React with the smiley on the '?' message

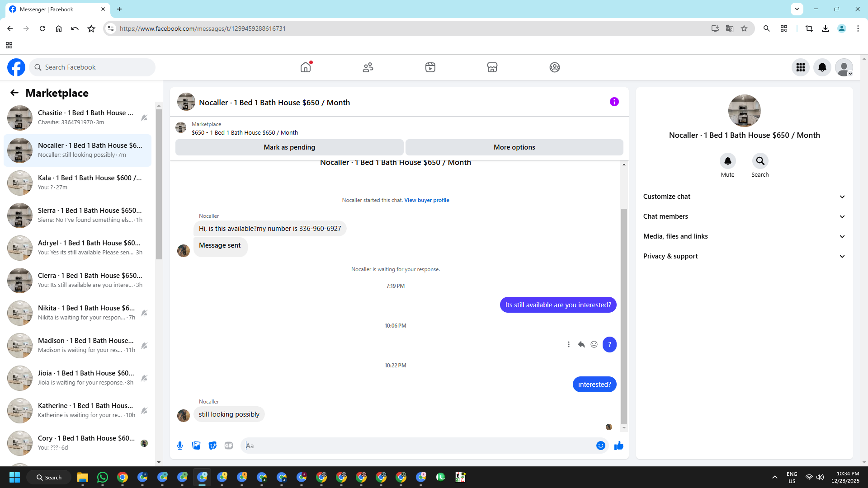[x=594, y=345]
